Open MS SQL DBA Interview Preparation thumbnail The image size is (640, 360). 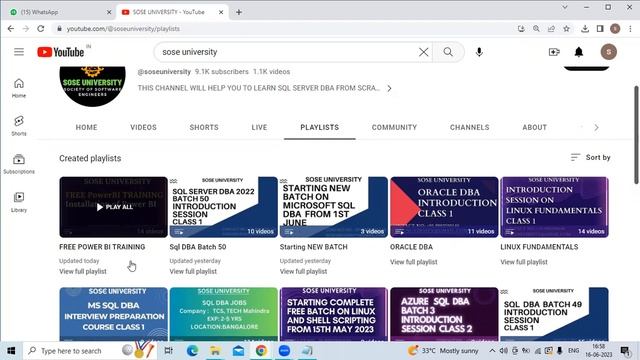tap(113, 314)
